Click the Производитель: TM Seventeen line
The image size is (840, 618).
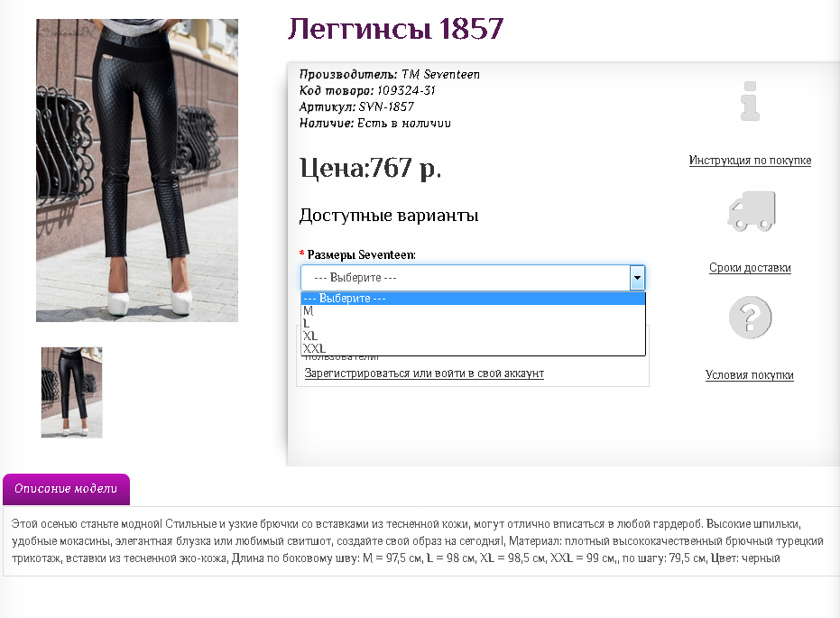(x=390, y=75)
